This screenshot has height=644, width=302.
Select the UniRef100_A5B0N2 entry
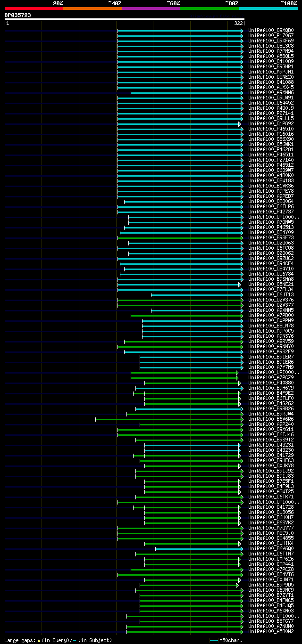[271, 631]
